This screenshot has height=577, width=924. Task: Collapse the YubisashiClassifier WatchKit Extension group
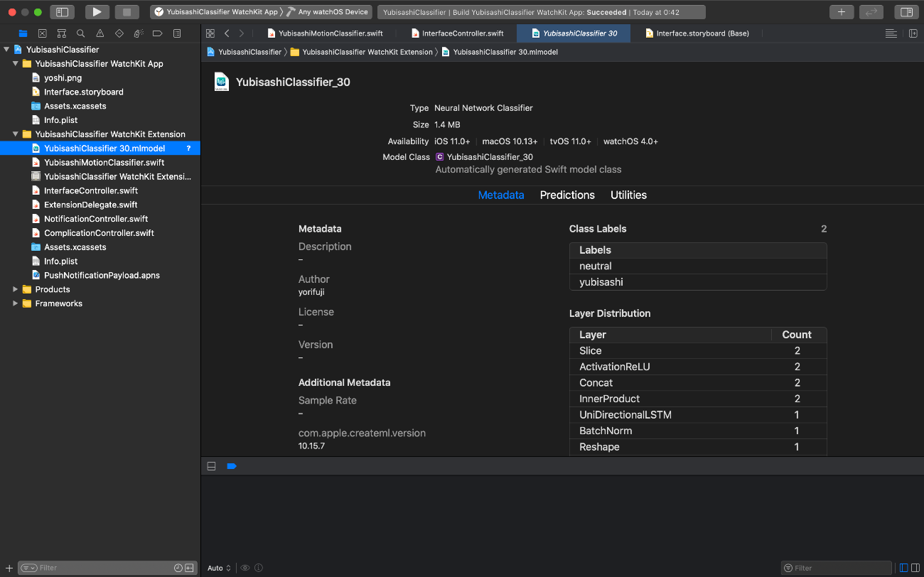click(16, 134)
